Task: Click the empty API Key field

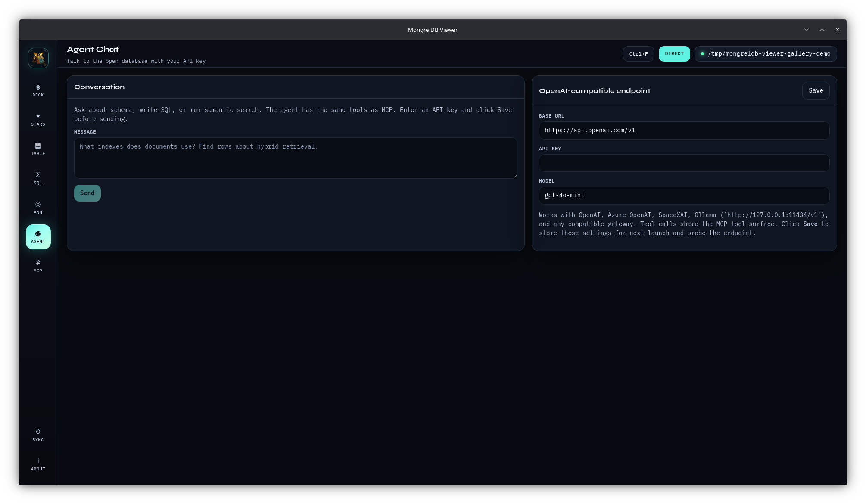Action: click(684, 163)
